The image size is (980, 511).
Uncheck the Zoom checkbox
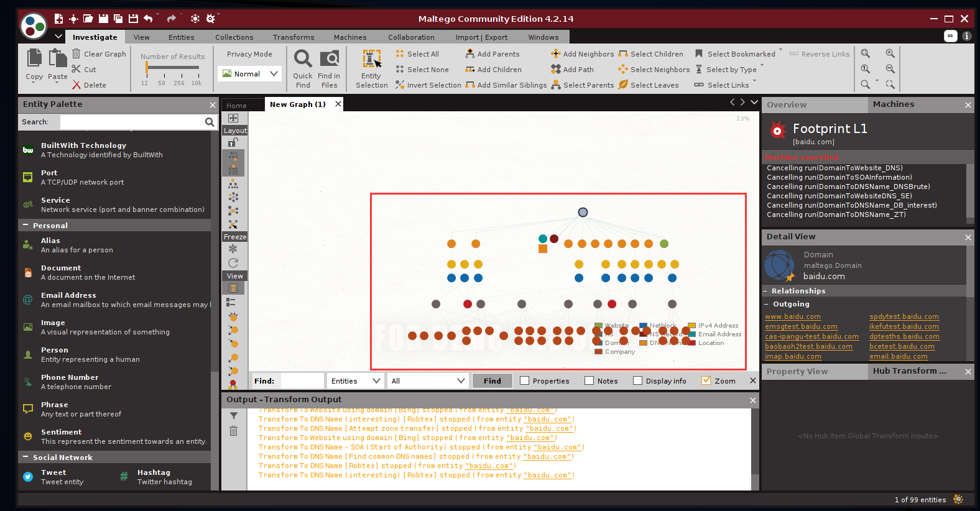coord(706,380)
